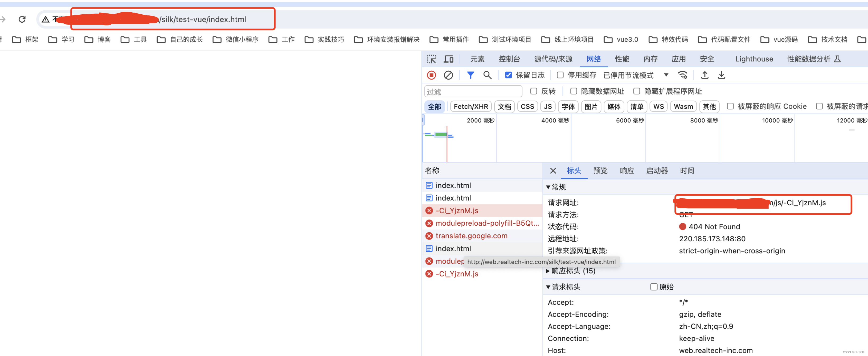Screen dimensions: 868x356
Task: Open the 框架 bookmark folder
Action: pyautogui.click(x=25, y=39)
